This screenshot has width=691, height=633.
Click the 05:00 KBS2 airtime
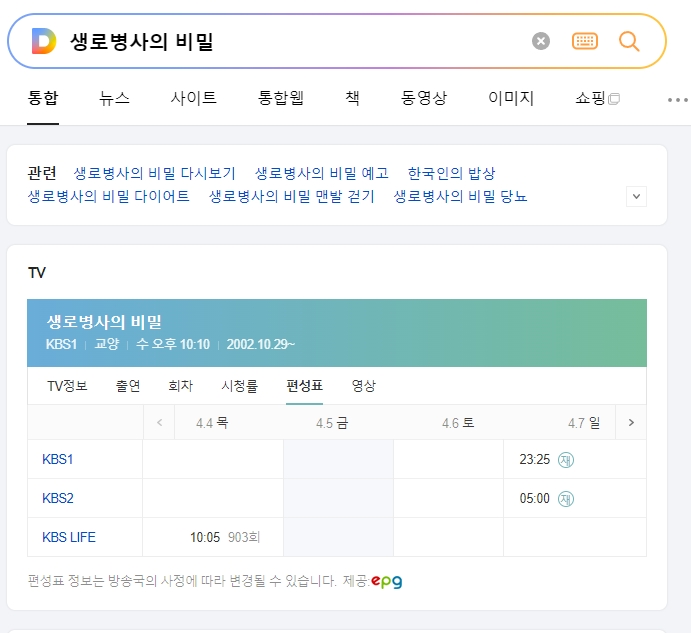pos(535,499)
